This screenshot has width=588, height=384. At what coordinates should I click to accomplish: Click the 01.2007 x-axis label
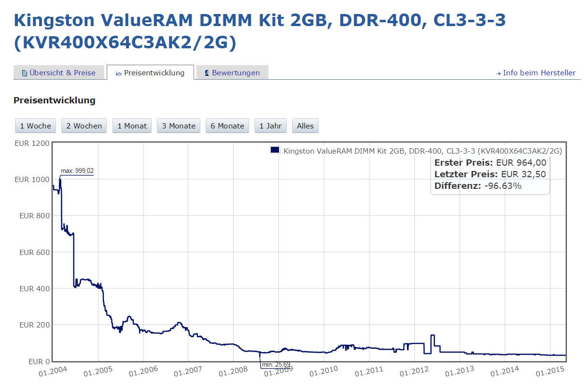[x=188, y=370]
